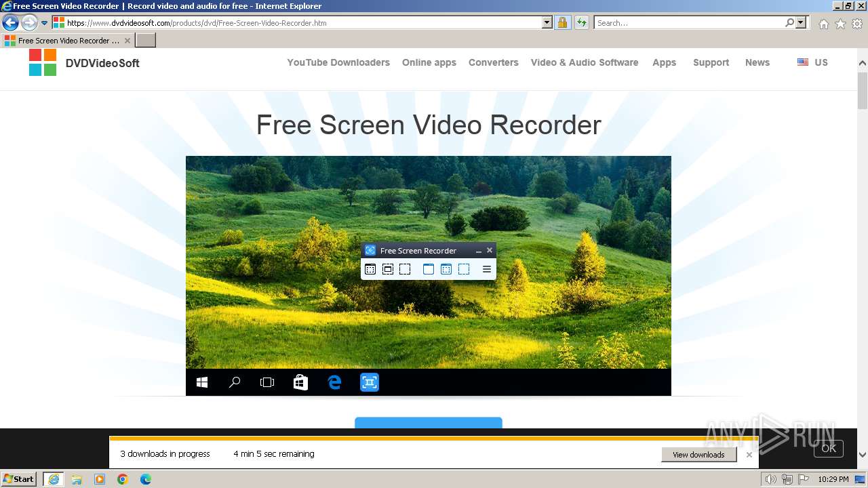Viewport: 868px width, 488px height.
Task: Close the Free Screen Recorder widget
Action: [x=490, y=251]
